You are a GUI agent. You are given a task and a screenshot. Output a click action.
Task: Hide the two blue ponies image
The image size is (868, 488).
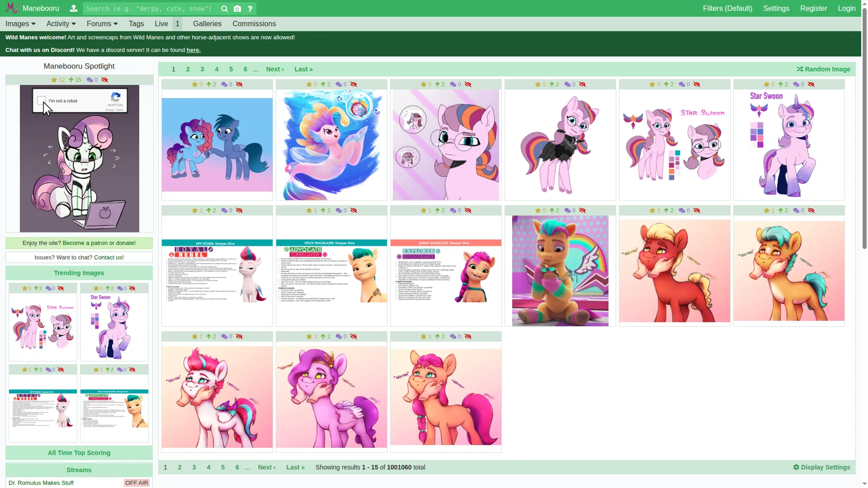click(x=240, y=84)
